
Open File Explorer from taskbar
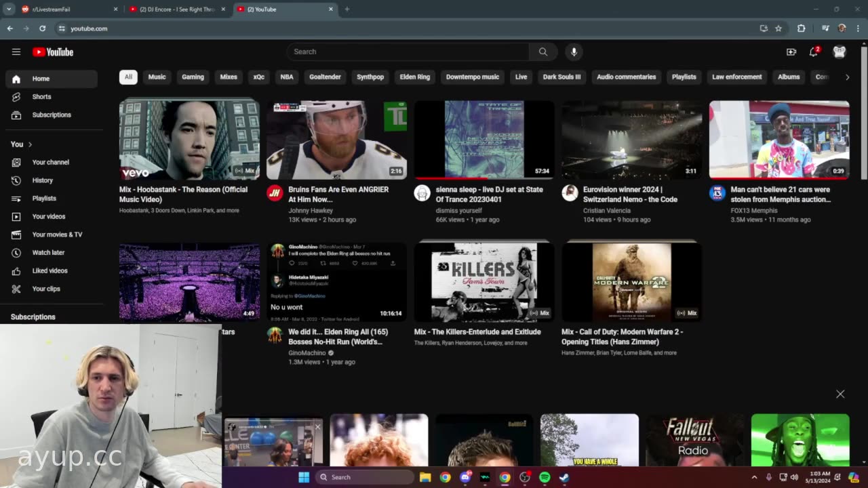coord(425,477)
